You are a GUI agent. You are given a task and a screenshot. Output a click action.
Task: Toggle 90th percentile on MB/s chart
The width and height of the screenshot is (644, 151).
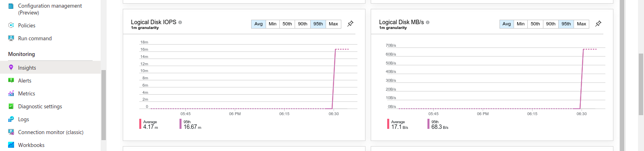click(x=551, y=24)
